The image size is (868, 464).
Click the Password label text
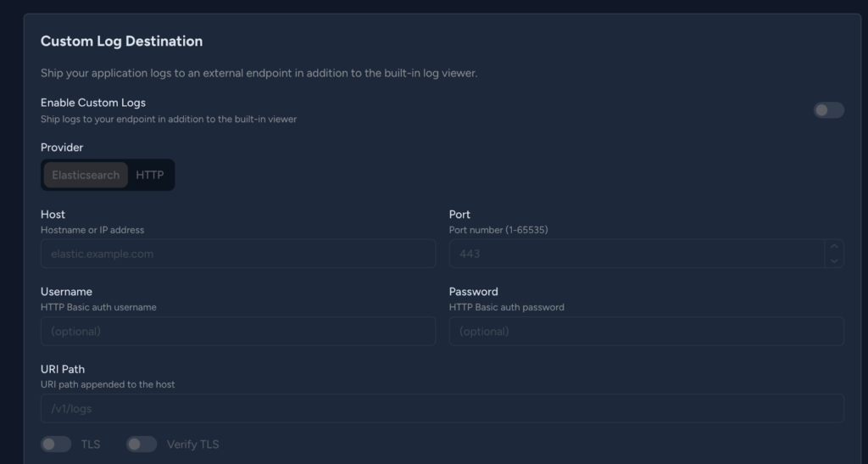coord(473,292)
